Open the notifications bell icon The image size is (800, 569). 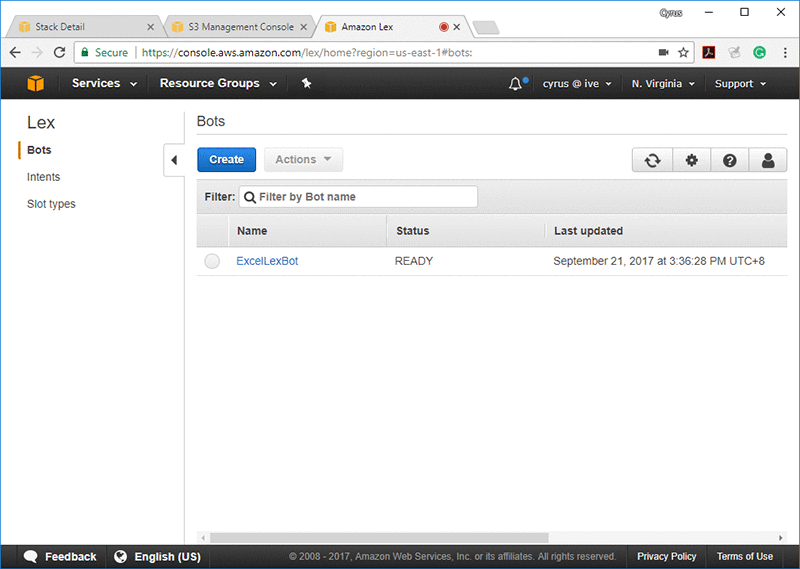tap(515, 83)
